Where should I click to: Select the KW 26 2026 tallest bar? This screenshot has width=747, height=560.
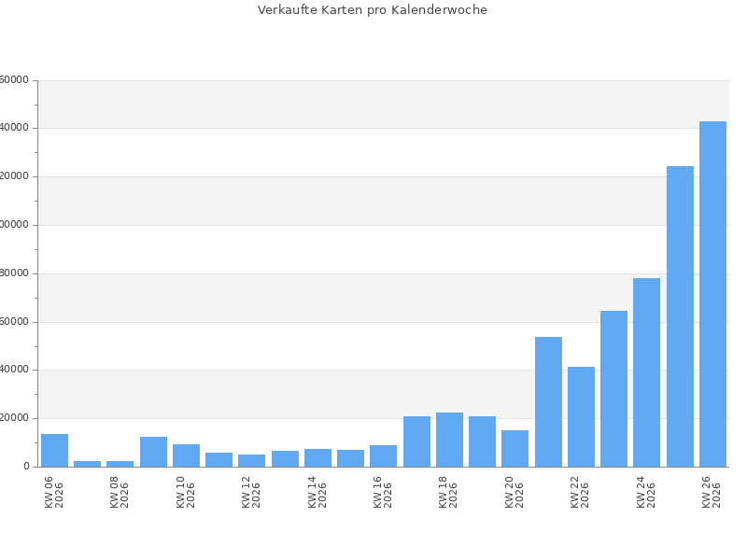click(x=712, y=294)
